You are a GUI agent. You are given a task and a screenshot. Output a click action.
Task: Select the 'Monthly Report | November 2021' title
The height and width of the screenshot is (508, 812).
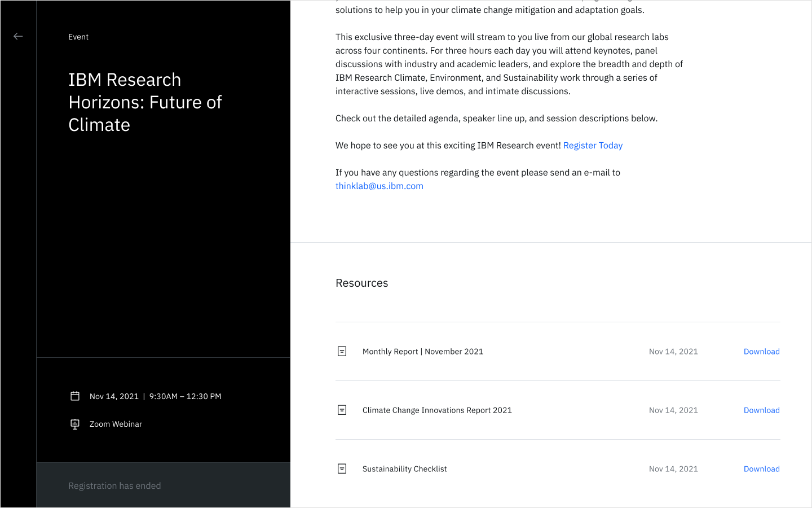[423, 351]
